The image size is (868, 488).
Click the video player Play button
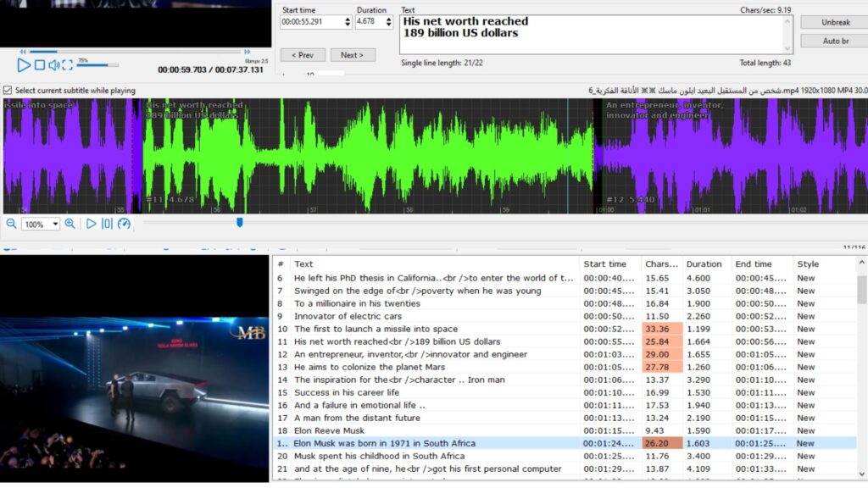(x=23, y=65)
